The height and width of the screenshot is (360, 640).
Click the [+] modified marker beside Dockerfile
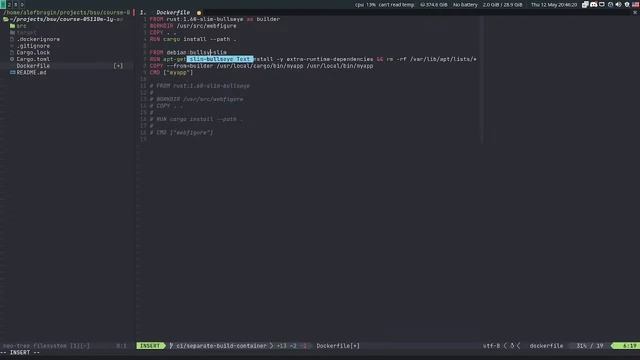click(118, 66)
